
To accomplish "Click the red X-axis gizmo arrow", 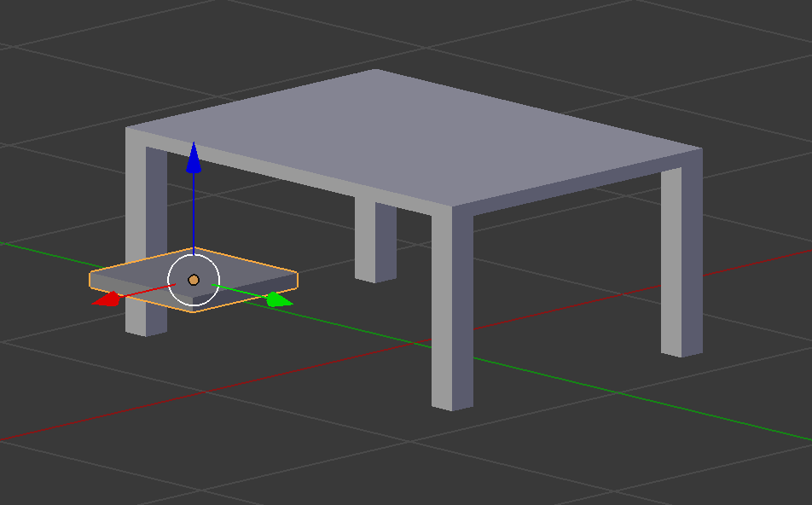I will click(107, 299).
